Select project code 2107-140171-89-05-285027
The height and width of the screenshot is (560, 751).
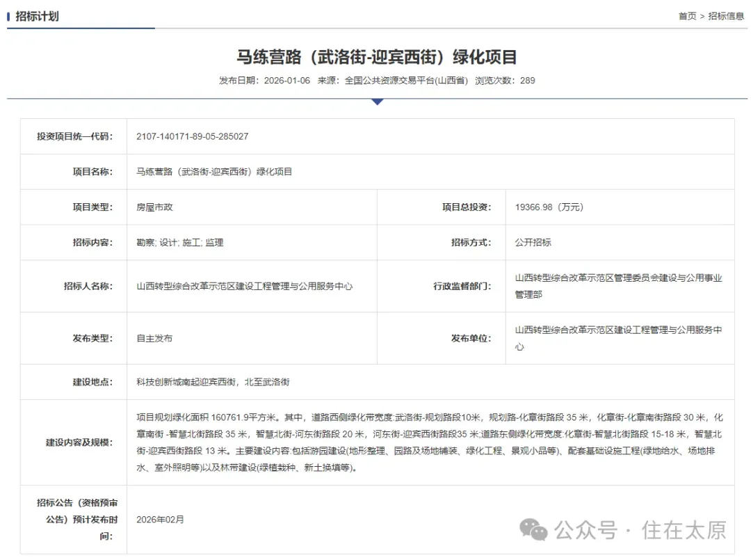[x=193, y=136]
